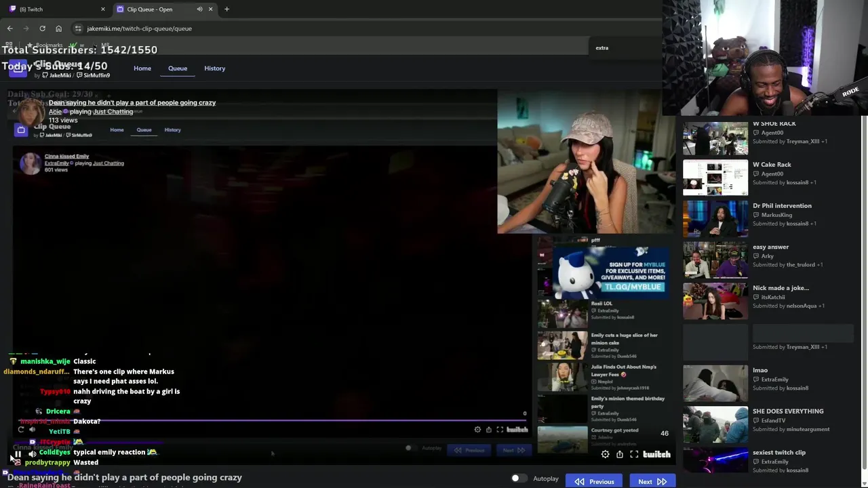This screenshot has height=488, width=868.
Task: Open the sexiest twitch clip thumbnail
Action: [715, 461]
